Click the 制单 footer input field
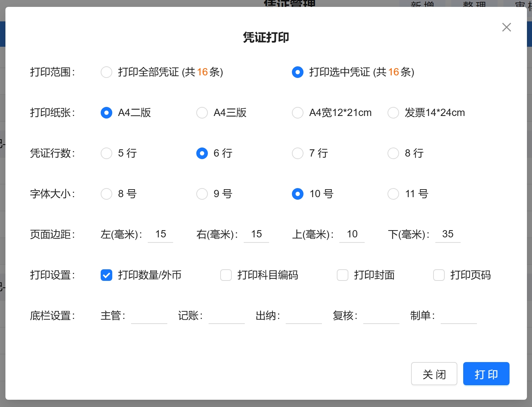This screenshot has width=532, height=407. [458, 316]
